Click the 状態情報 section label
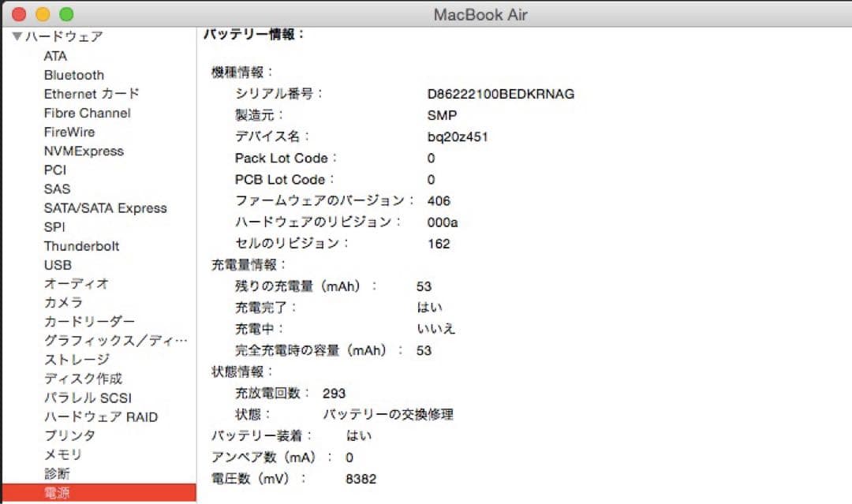This screenshot has width=852, height=504. (242, 372)
